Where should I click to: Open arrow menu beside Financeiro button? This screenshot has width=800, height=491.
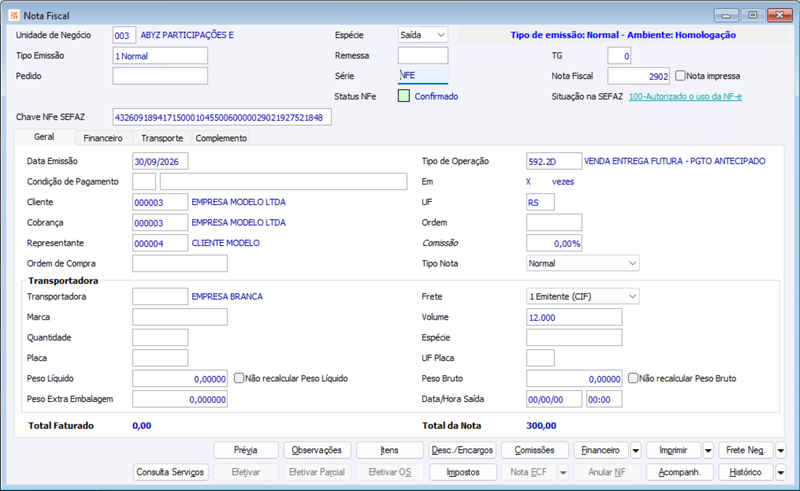point(636,450)
